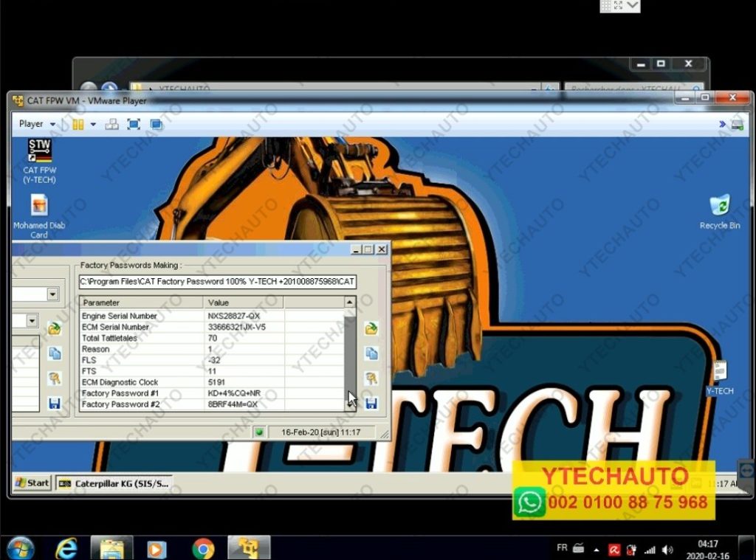
Task: Open the Y-TECH document on the VM desktop
Action: click(x=720, y=378)
